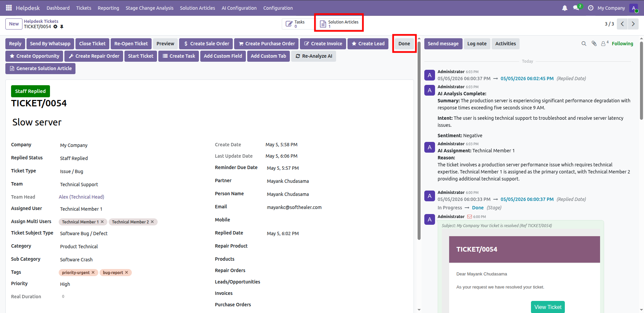The height and width of the screenshot is (313, 644).
Task: Toggle the pin icon beside TICKET/0054
Action: (62, 27)
